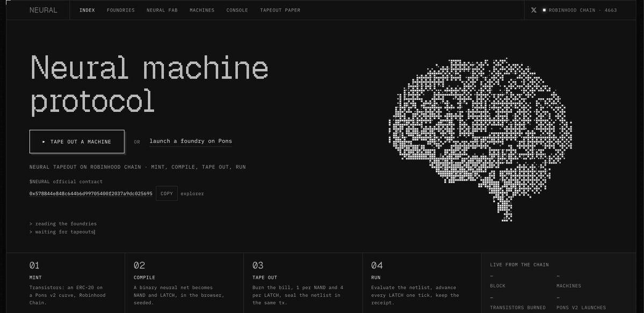644x313 pixels.
Task: Go to the INDEX nav item
Action: 87,10
